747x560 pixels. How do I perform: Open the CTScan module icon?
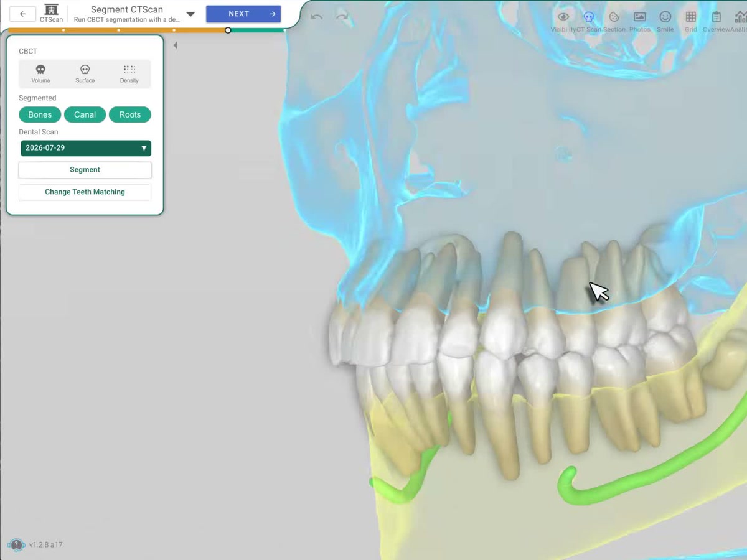pos(51,13)
